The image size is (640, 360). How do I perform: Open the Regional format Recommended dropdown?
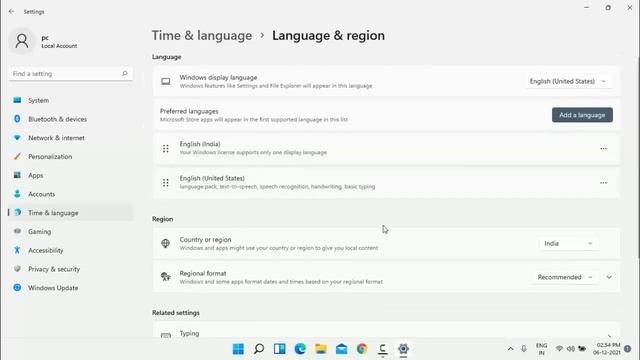pos(565,277)
